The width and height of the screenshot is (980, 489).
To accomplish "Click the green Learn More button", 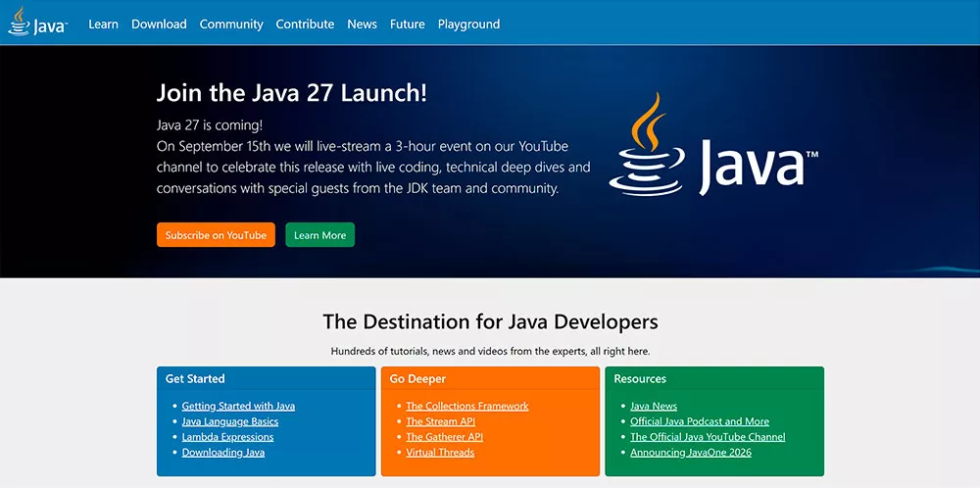I will pos(320,235).
